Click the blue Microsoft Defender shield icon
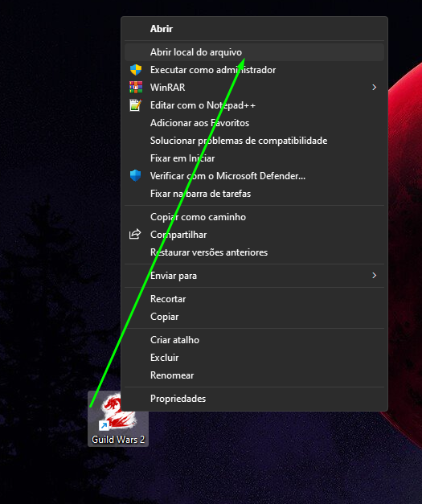422x504 pixels. [136, 176]
